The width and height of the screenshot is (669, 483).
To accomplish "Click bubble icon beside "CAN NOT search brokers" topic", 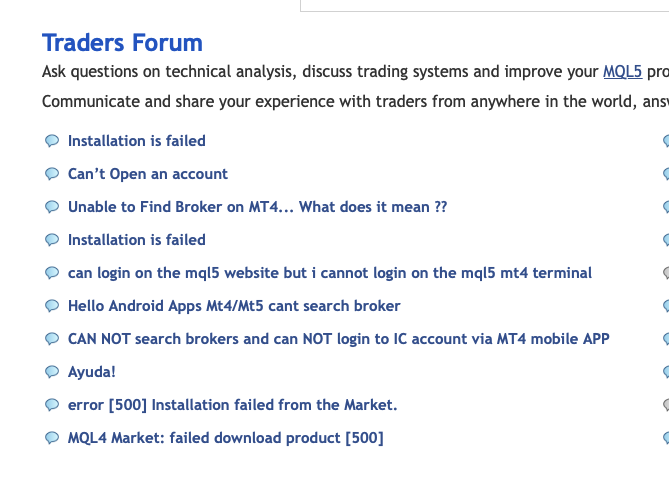I will [52, 339].
